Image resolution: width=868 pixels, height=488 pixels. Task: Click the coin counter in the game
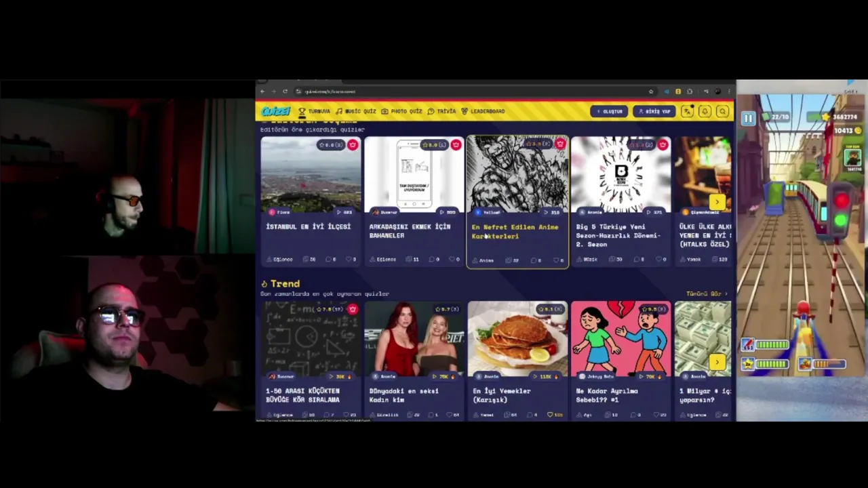click(x=847, y=131)
